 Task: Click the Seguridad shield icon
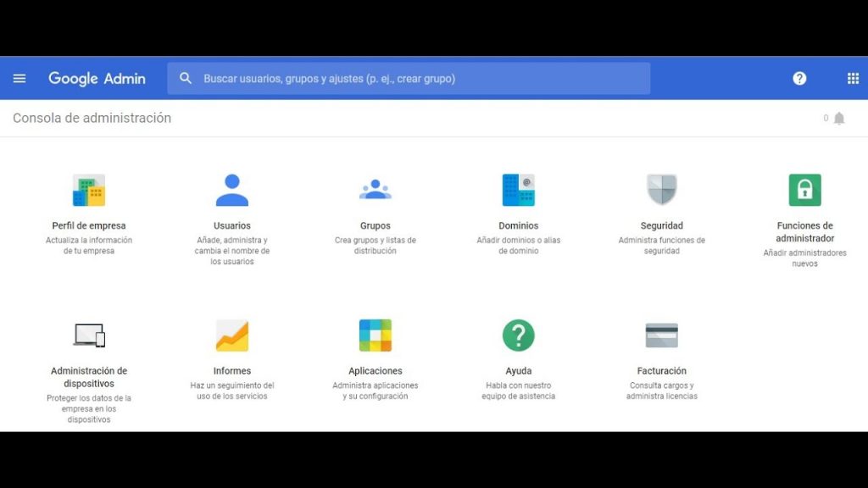click(x=661, y=191)
